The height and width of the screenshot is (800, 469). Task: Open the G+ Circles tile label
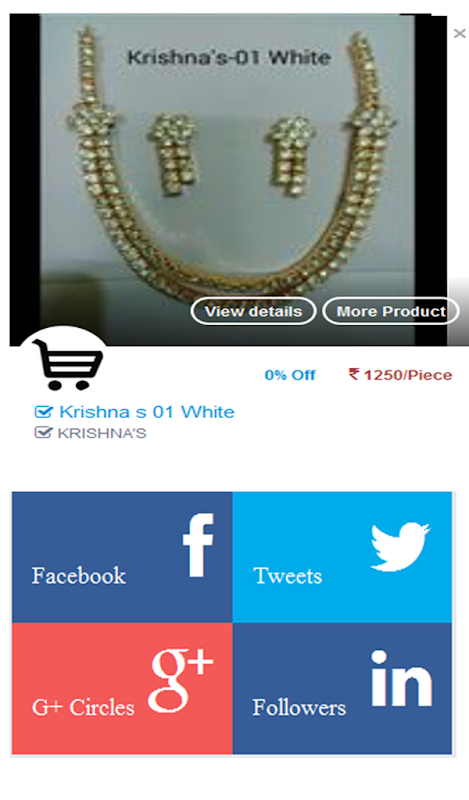(83, 708)
